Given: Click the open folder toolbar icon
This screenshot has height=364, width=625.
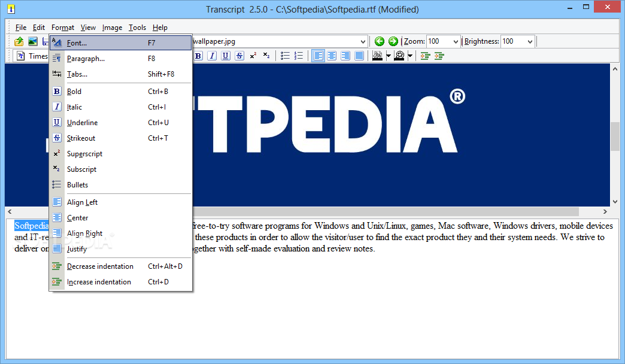Looking at the screenshot, I should [x=19, y=41].
